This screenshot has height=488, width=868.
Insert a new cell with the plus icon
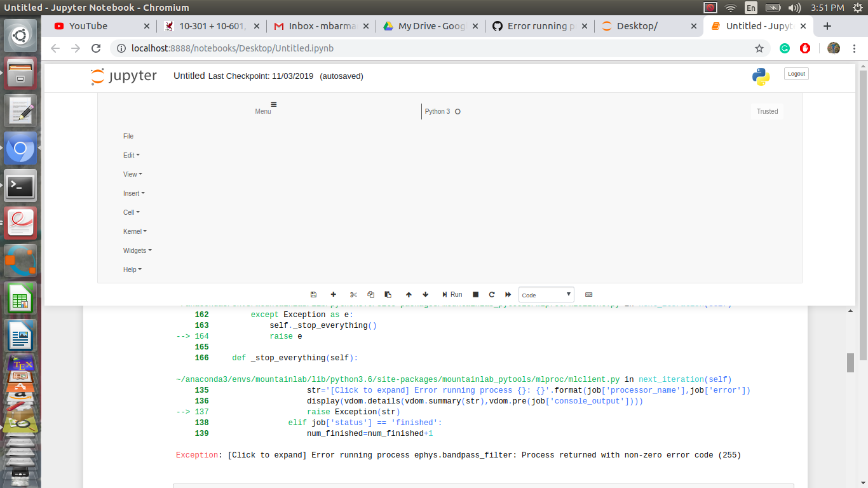334,294
